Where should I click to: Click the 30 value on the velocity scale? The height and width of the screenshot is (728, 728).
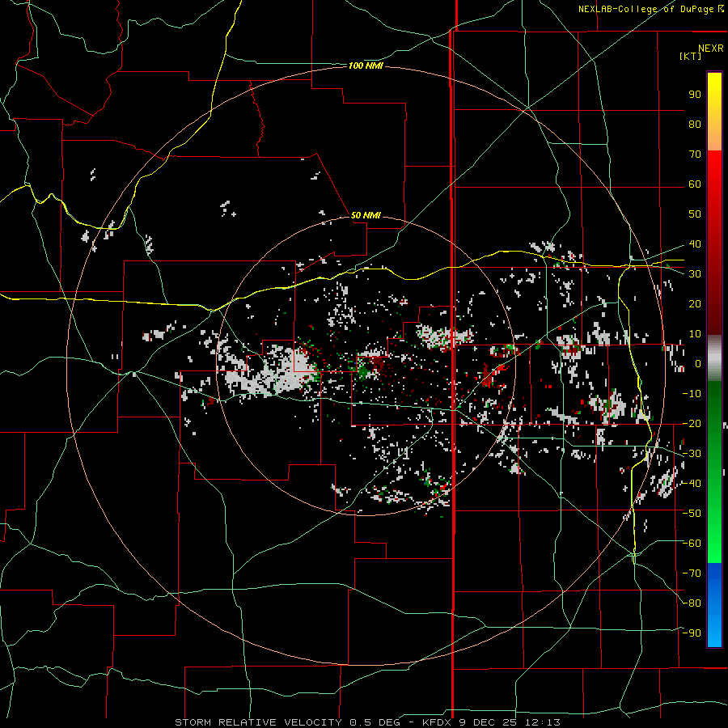(695, 274)
